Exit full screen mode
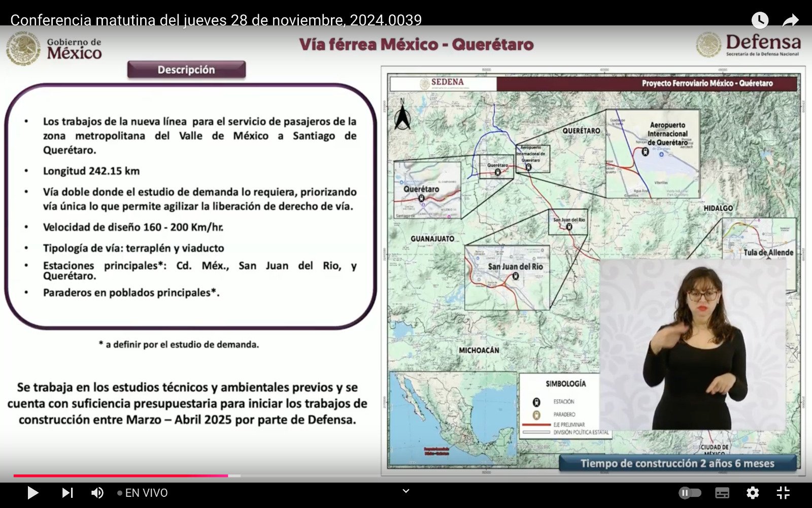 click(x=784, y=493)
